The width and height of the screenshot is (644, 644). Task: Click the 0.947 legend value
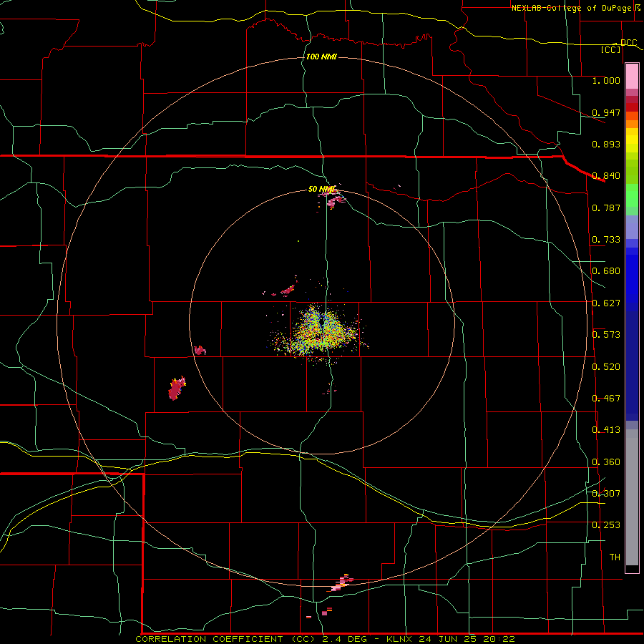(606, 112)
